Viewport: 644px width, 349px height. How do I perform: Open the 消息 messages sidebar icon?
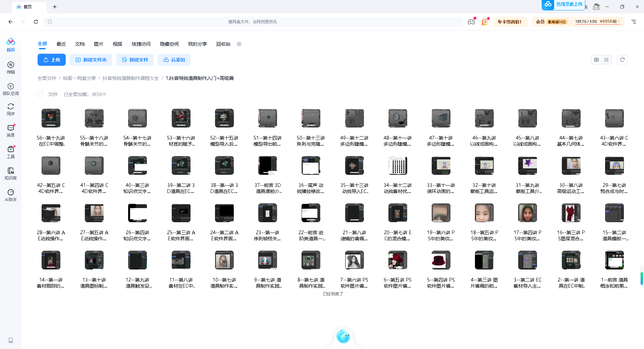coord(11,131)
